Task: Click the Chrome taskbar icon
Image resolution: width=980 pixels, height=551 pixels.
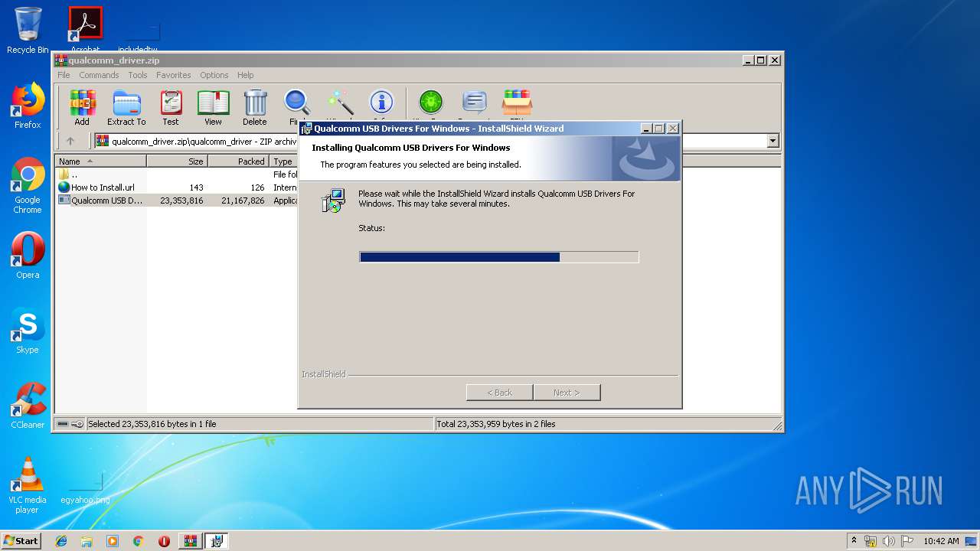Action: click(138, 541)
